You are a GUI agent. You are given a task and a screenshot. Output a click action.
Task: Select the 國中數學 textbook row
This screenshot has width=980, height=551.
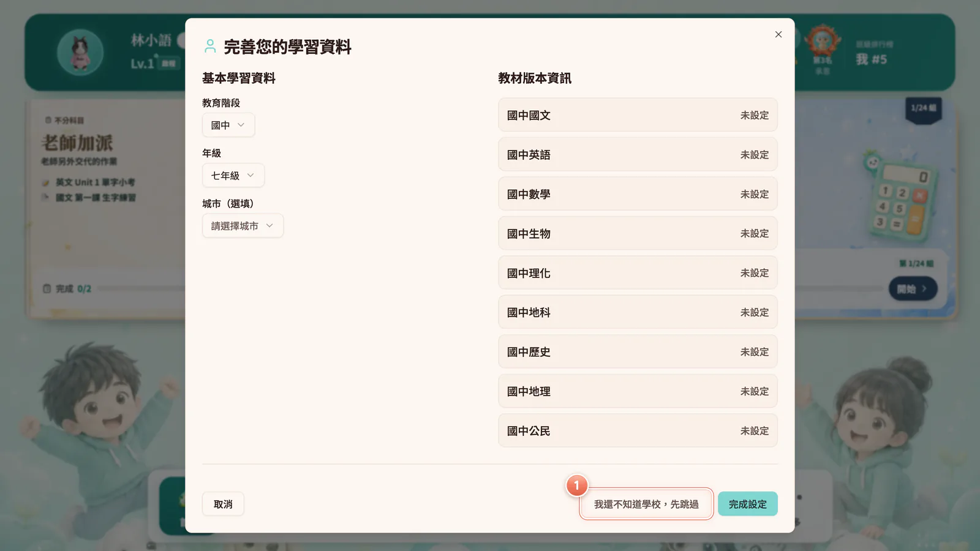pyautogui.click(x=638, y=194)
